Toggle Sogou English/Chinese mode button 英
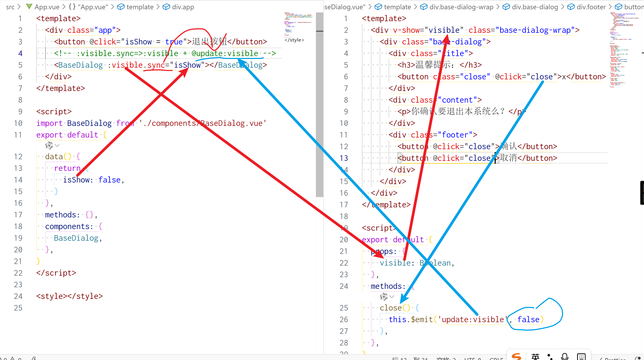The width and height of the screenshot is (644, 360). 535,357
